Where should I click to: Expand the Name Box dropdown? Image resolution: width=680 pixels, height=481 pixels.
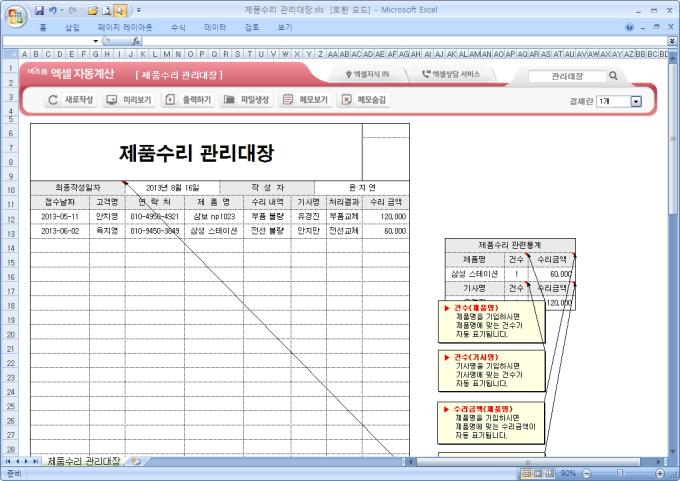pyautogui.click(x=95, y=41)
